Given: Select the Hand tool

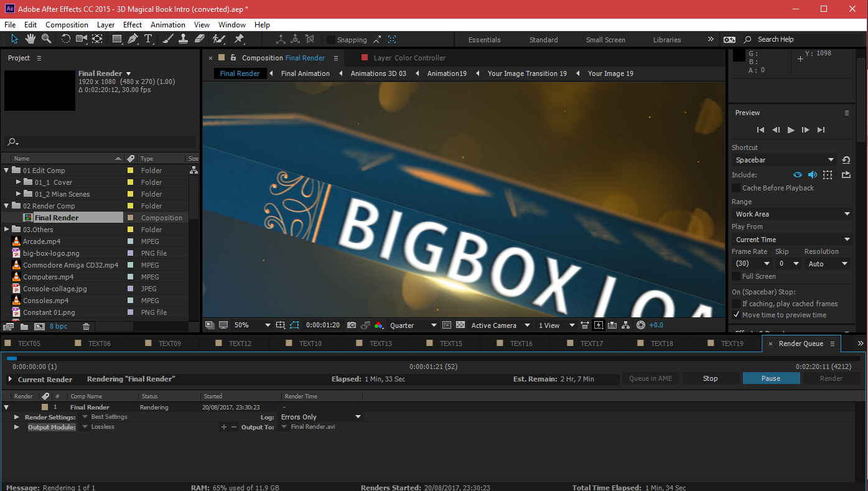Looking at the screenshot, I should point(30,39).
